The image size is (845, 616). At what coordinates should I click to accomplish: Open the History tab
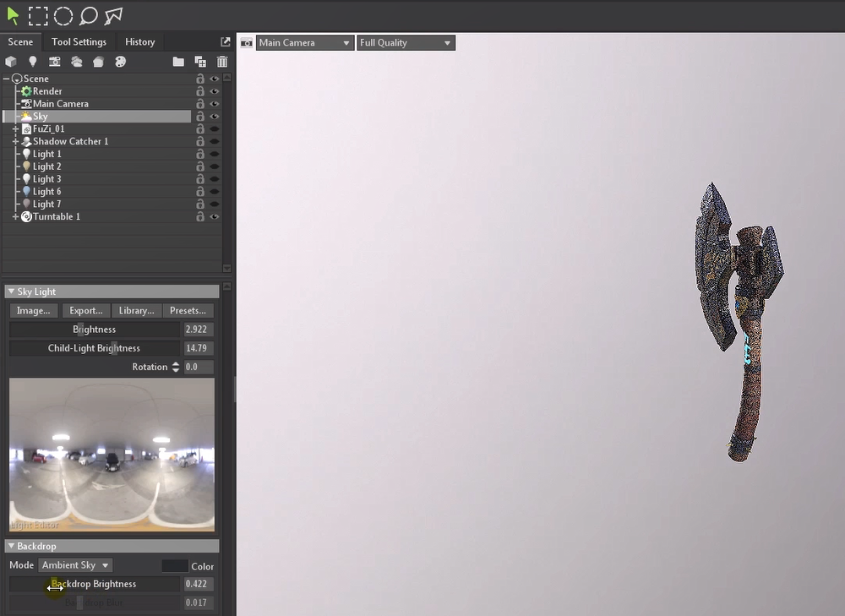[x=139, y=42]
